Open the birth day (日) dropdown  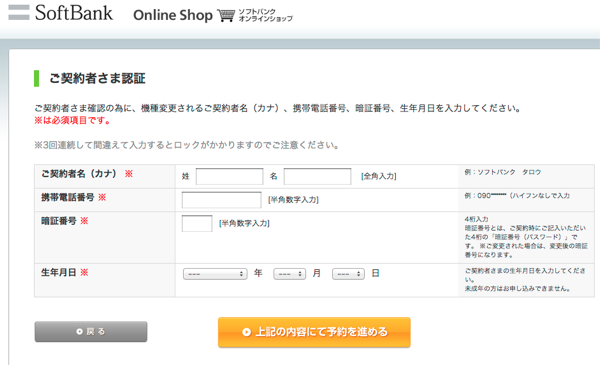coord(348,274)
